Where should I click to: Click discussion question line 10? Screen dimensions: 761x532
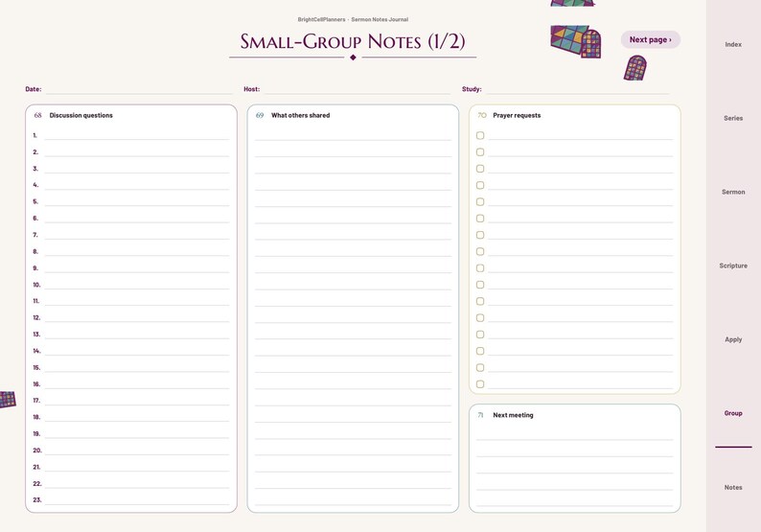click(137, 285)
